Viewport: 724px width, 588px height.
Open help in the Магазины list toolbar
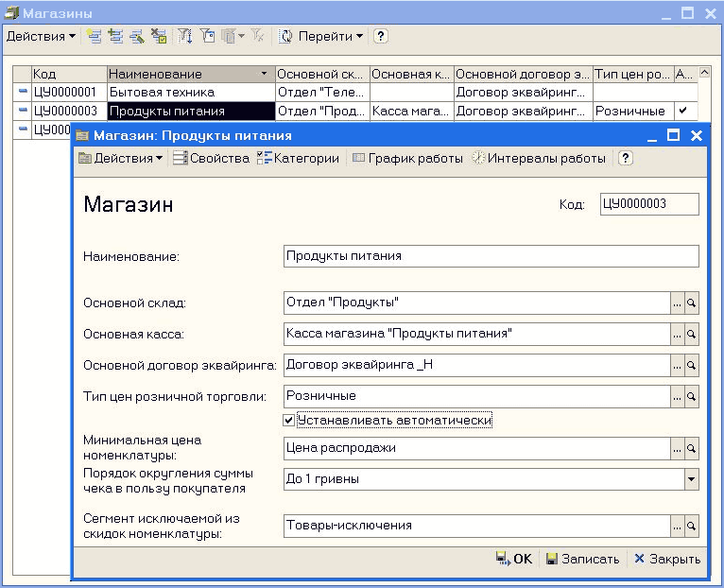[381, 36]
